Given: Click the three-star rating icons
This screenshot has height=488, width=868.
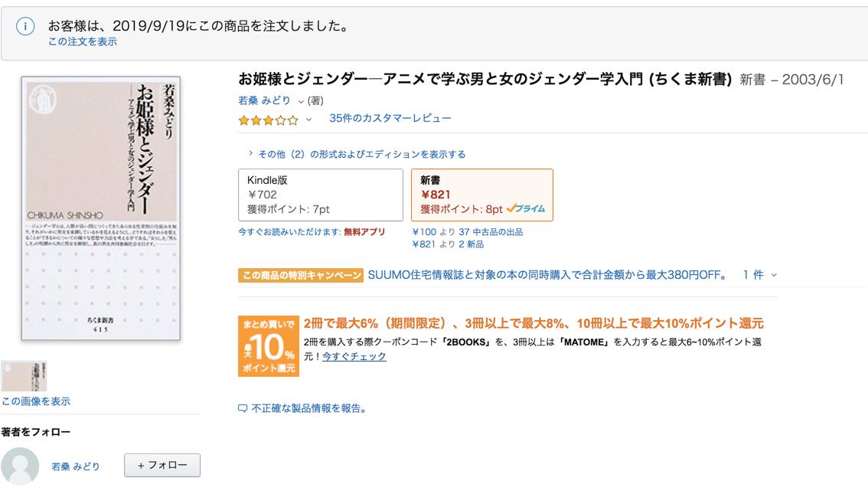Looking at the screenshot, I should click(268, 120).
